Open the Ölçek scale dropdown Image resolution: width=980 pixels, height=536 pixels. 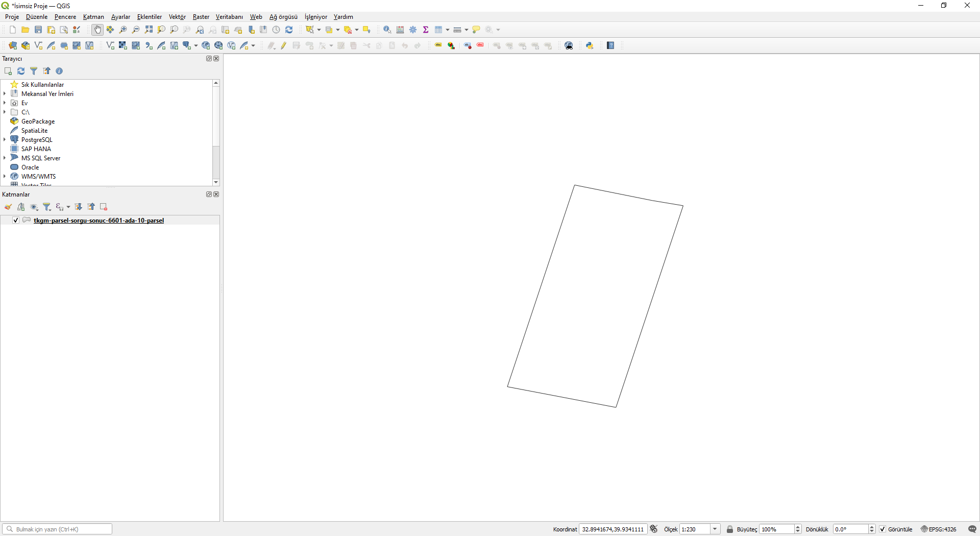(716, 529)
